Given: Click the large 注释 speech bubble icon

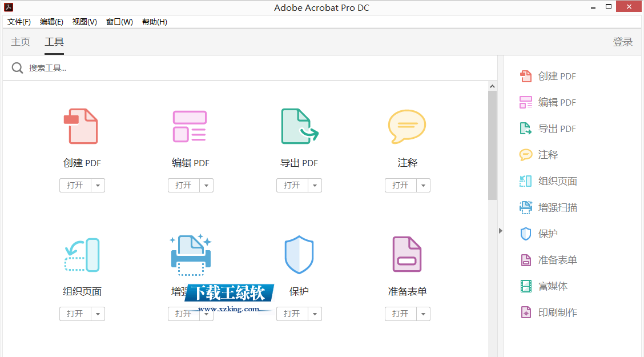Looking at the screenshot, I should pyautogui.click(x=407, y=126).
